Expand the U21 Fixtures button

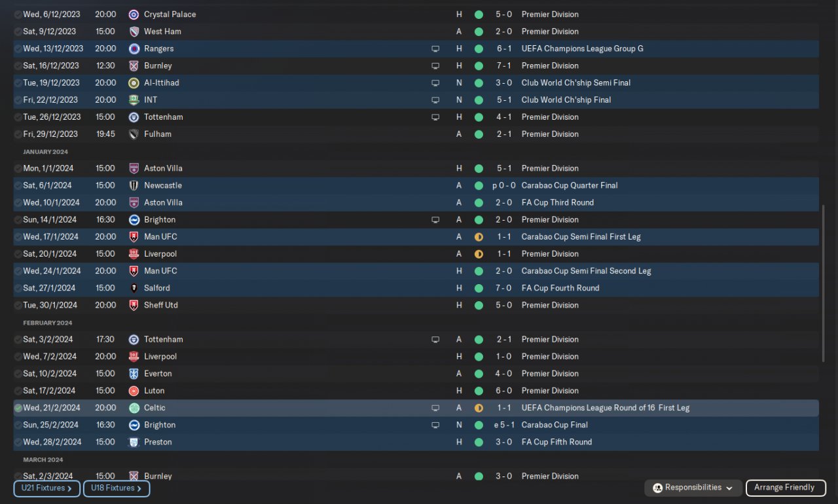(x=46, y=488)
